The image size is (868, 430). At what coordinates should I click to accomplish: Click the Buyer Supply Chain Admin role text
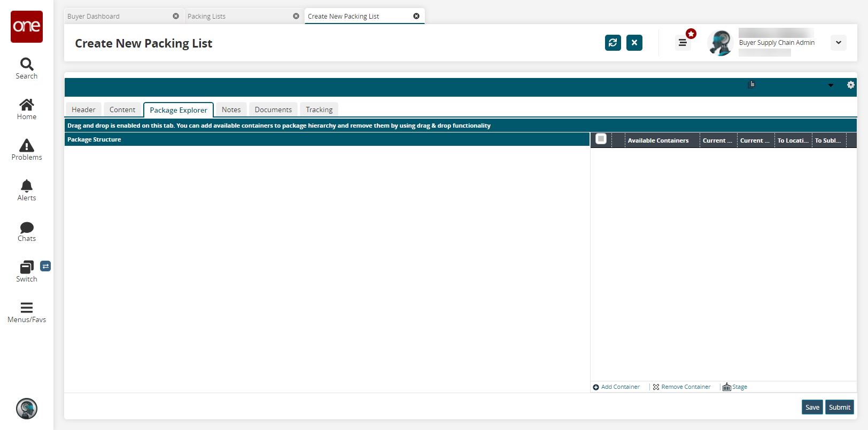pyautogui.click(x=777, y=43)
